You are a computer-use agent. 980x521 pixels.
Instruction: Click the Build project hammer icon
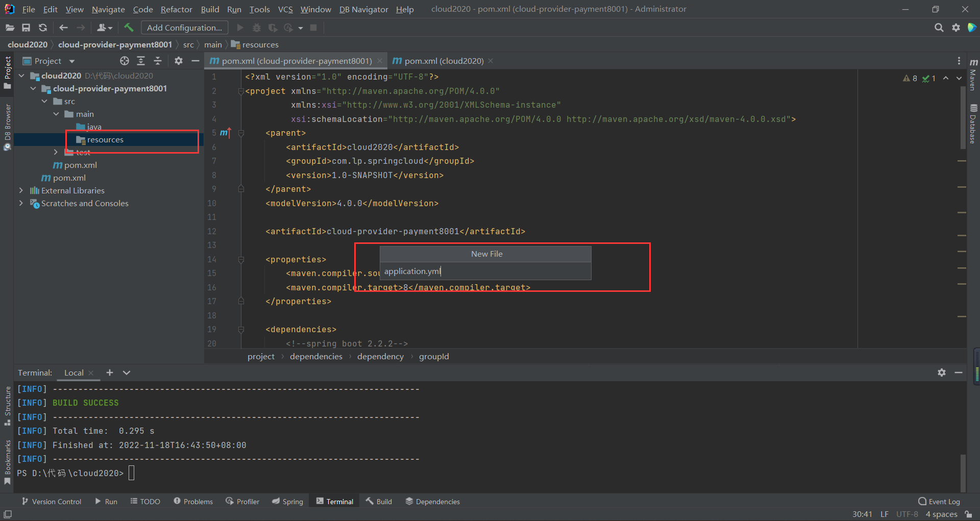coord(129,28)
